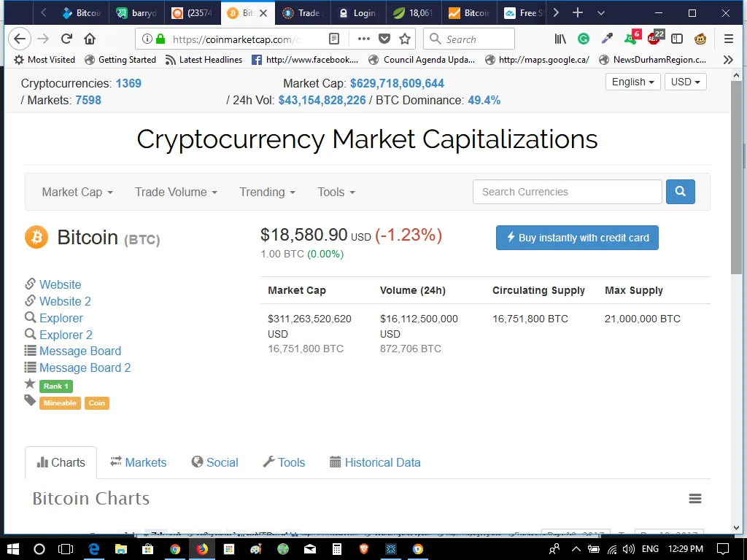Switch to the Trade browser tab
This screenshot has width=747, height=560.
302,13
